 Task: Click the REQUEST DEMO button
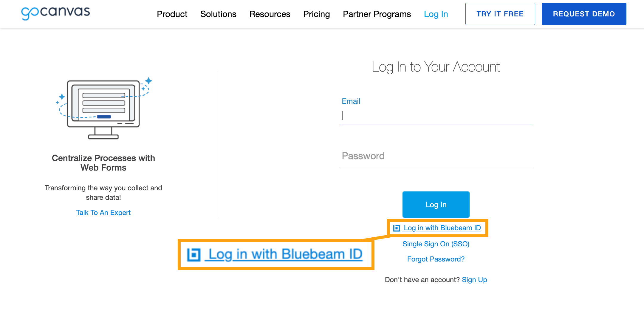click(x=584, y=14)
